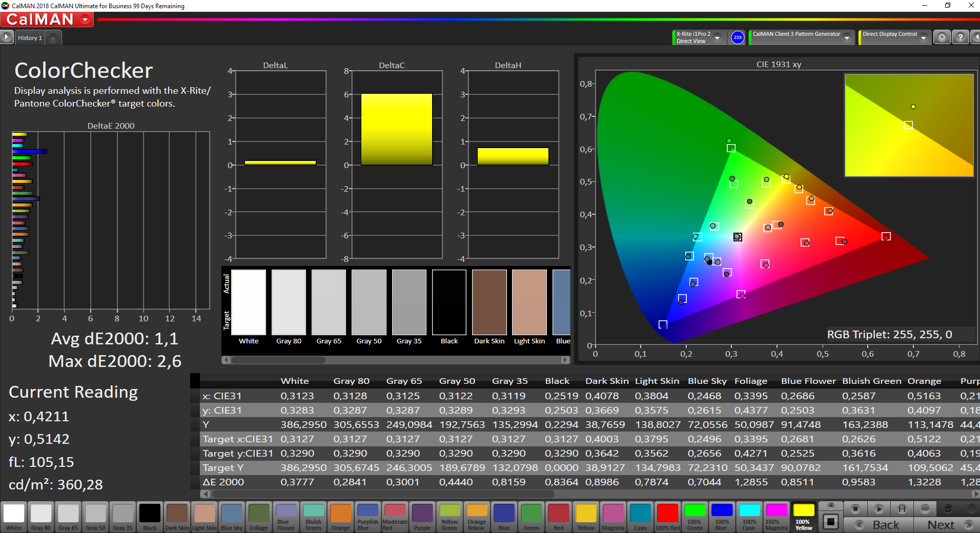Click the settings gear icon
The image size is (980, 533).
point(942,37)
